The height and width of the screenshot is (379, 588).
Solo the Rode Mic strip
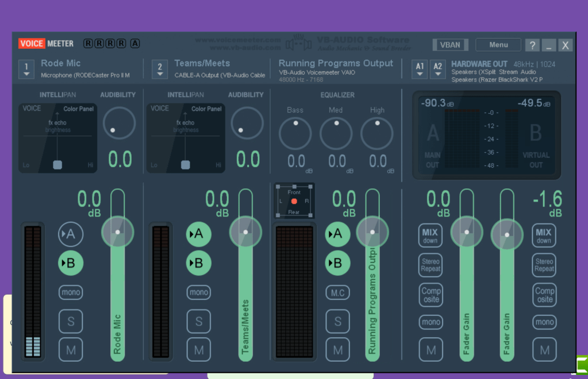tap(71, 322)
